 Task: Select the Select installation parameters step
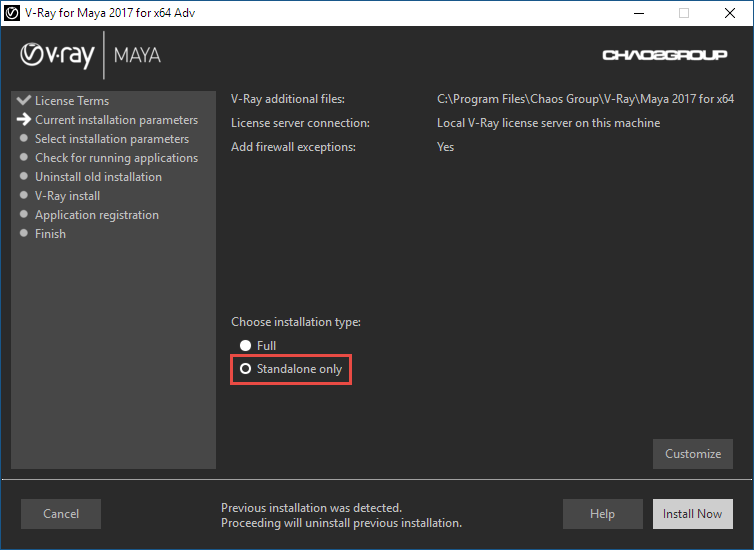click(x=112, y=139)
